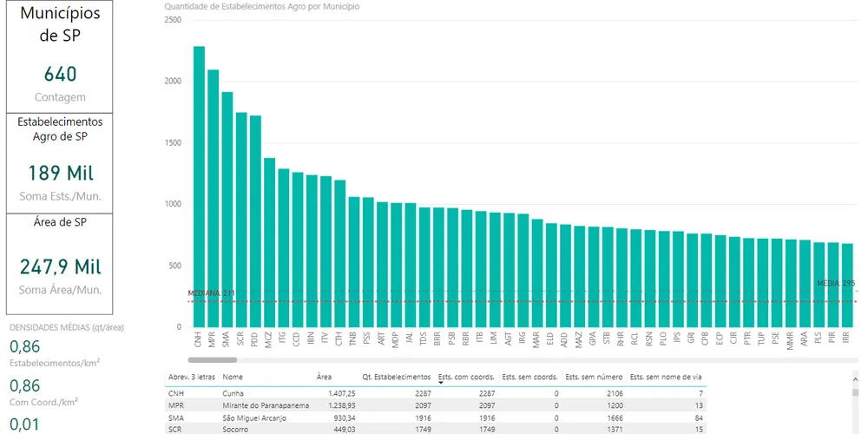This screenshot has width=868, height=434.
Task: Sort by 'Ests. sem nome de via' header
Action: [667, 377]
